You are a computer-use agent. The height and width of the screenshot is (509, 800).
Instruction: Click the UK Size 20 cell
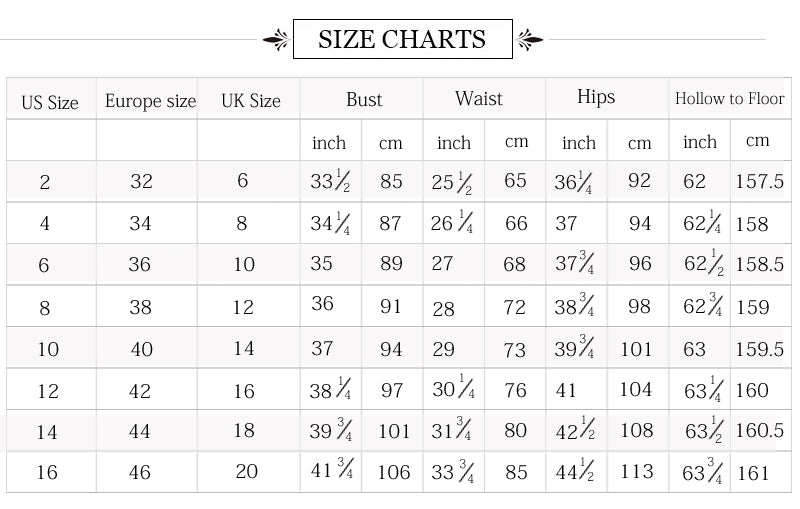point(247,471)
